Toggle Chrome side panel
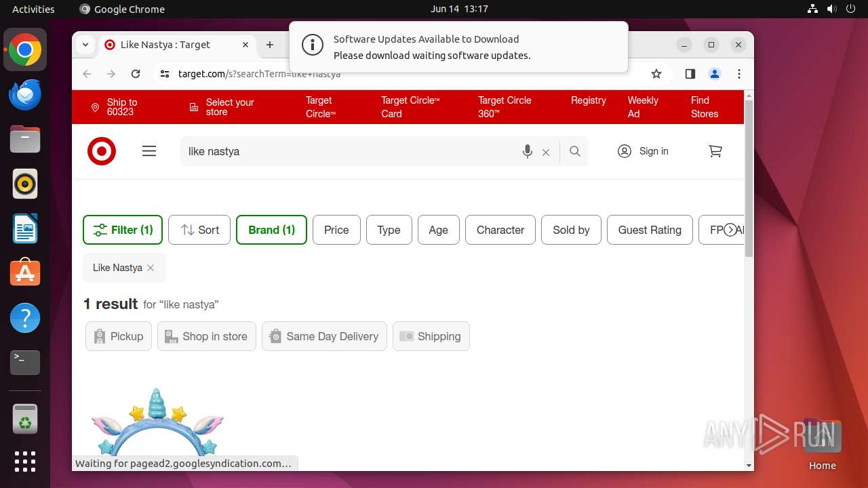868x488 pixels. click(x=690, y=74)
